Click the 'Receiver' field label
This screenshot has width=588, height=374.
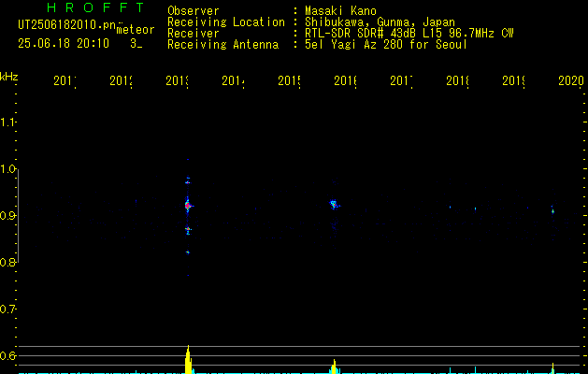point(194,34)
